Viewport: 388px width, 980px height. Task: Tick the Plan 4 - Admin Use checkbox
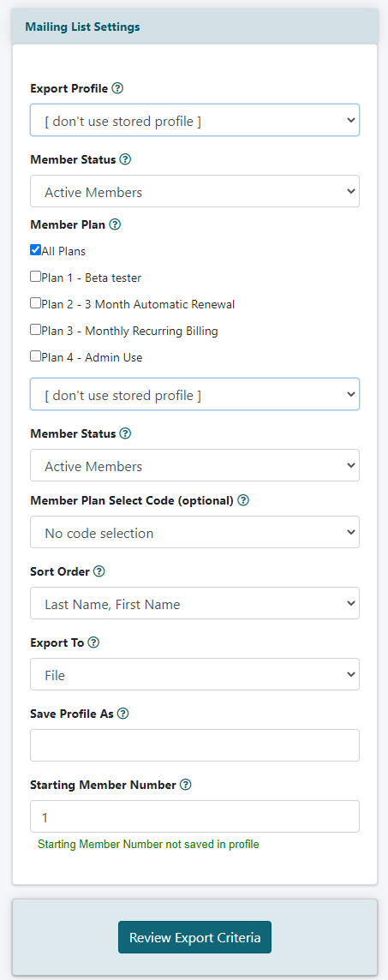pyautogui.click(x=36, y=356)
